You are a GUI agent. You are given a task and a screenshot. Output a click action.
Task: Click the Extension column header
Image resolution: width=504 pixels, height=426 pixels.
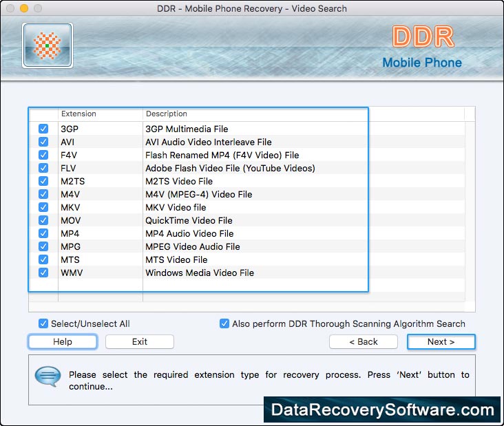point(101,114)
